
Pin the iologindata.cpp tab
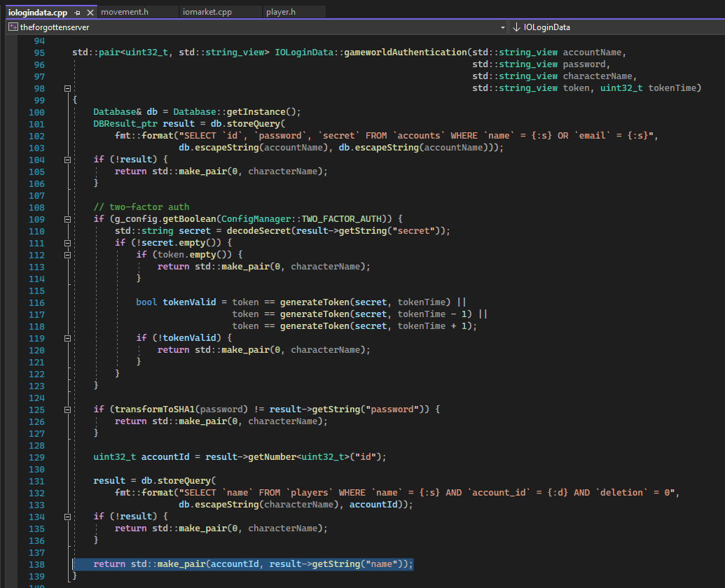[x=77, y=13]
